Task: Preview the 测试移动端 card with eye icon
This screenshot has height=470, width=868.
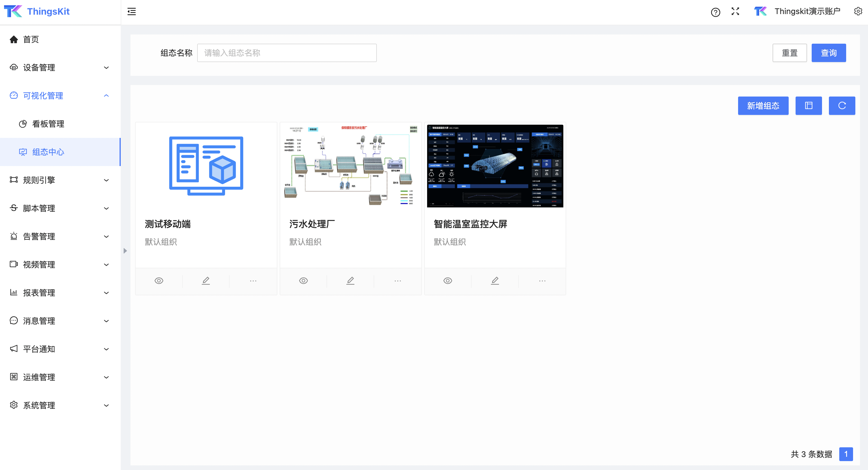Action: [159, 281]
